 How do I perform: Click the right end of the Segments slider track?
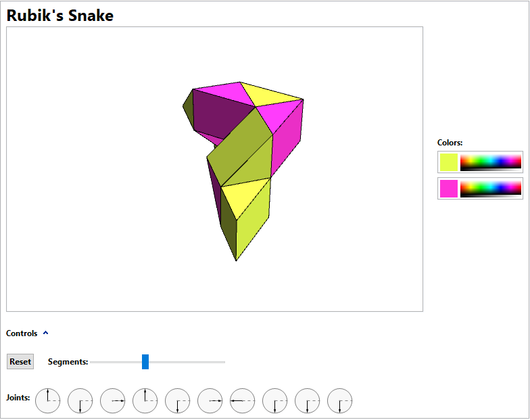(224, 362)
